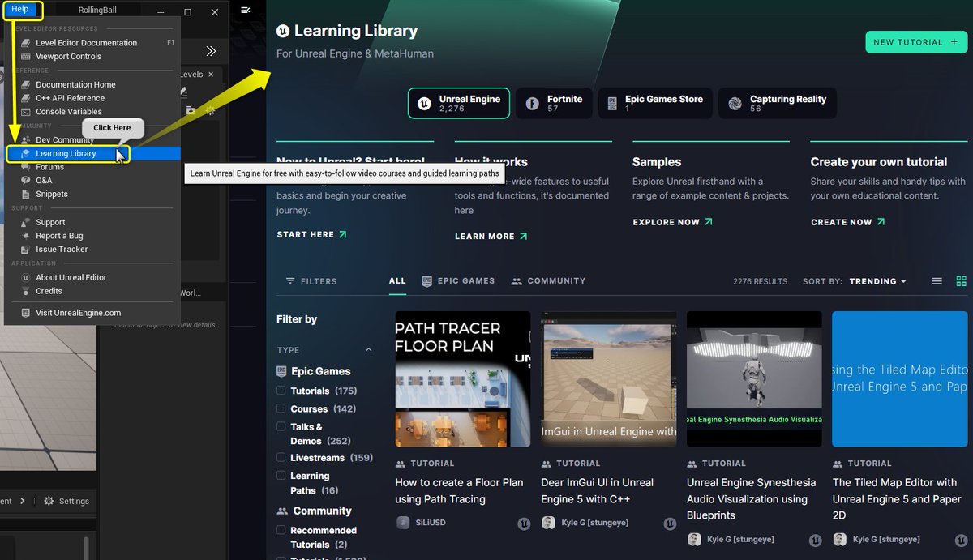Screen dimensions: 973x560
Task: Click author avatar on Dear ImGui card
Action: pos(548,523)
